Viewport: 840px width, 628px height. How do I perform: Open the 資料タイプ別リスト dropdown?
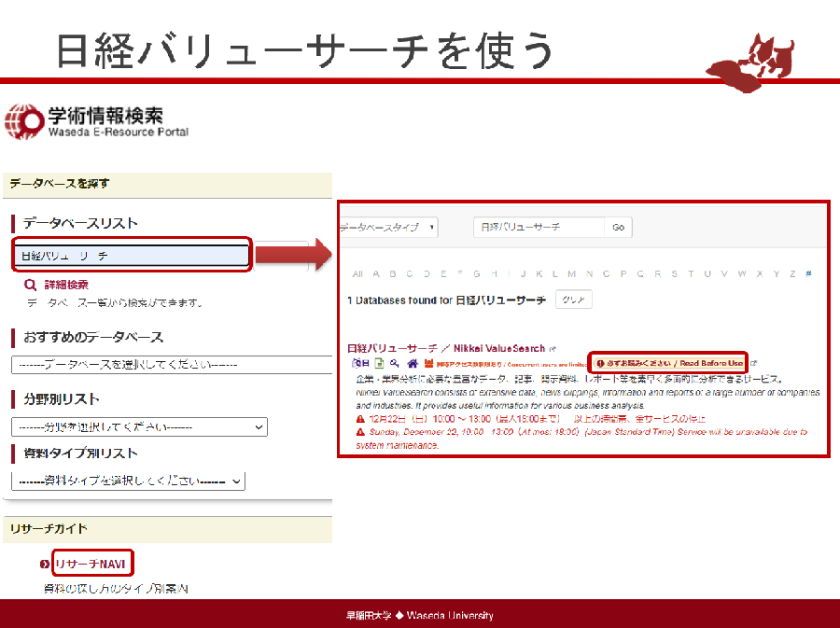point(128,481)
